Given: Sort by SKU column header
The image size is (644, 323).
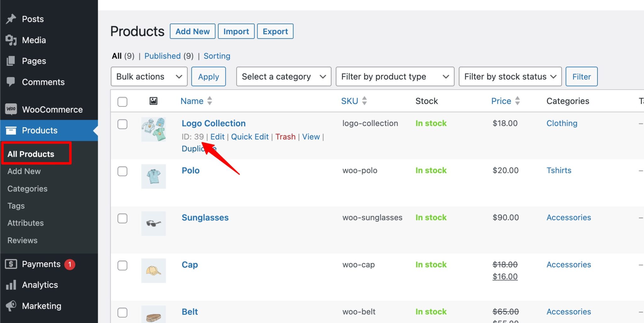Looking at the screenshot, I should coord(350,101).
